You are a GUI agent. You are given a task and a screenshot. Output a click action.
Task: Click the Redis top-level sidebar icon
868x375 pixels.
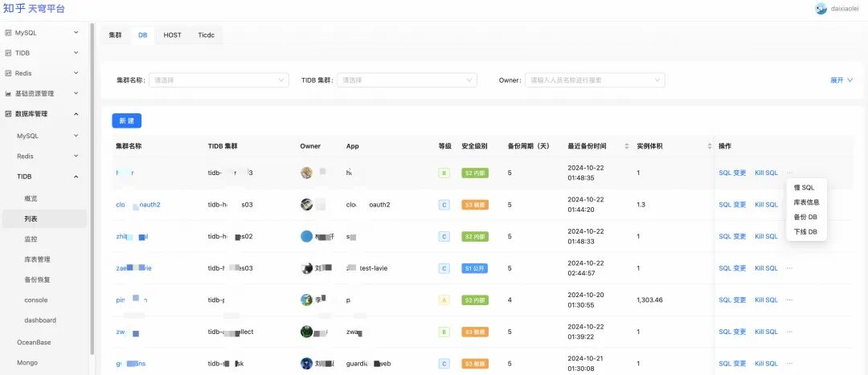(8, 73)
